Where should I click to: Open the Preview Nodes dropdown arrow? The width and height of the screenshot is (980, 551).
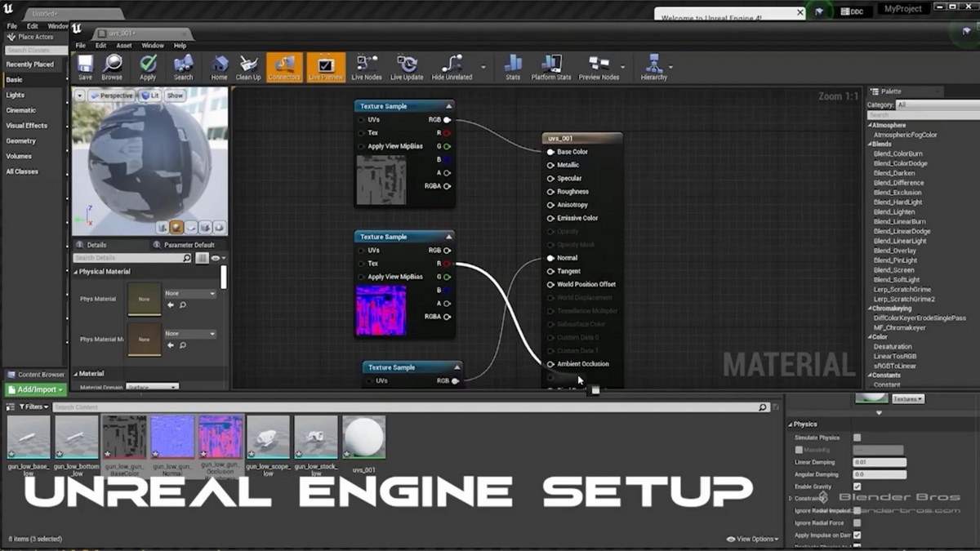click(623, 67)
